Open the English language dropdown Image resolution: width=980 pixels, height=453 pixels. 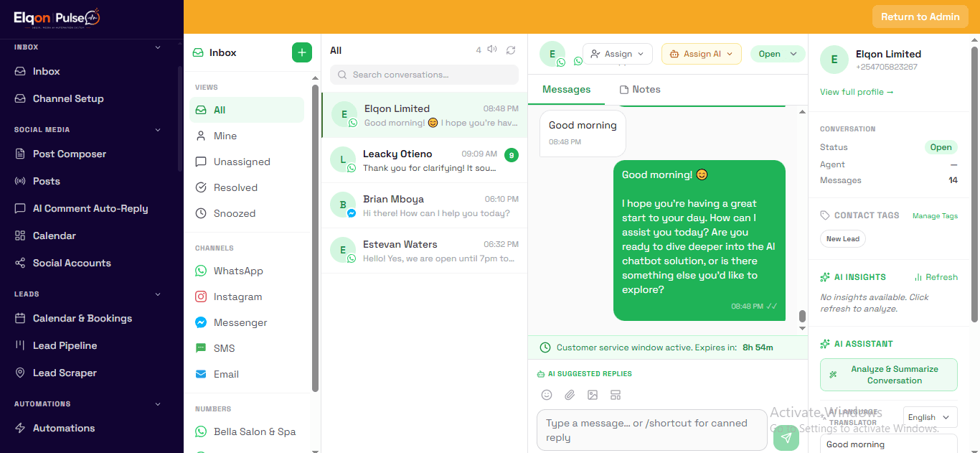(x=929, y=417)
